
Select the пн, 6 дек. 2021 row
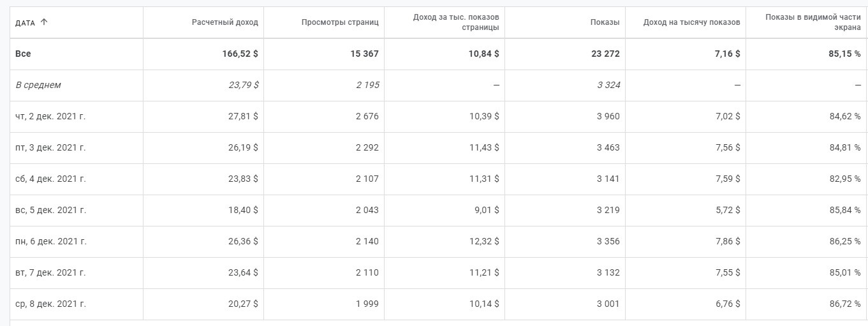point(50,241)
